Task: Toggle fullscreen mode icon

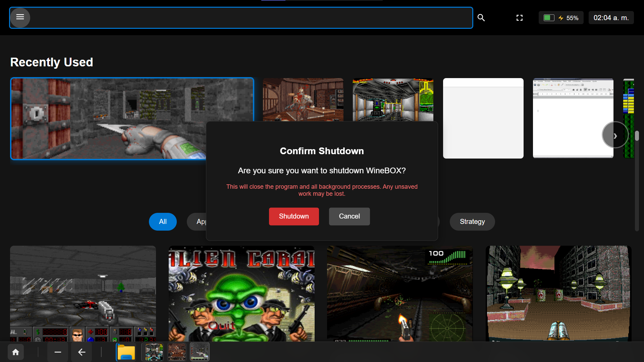Action: coord(520,18)
